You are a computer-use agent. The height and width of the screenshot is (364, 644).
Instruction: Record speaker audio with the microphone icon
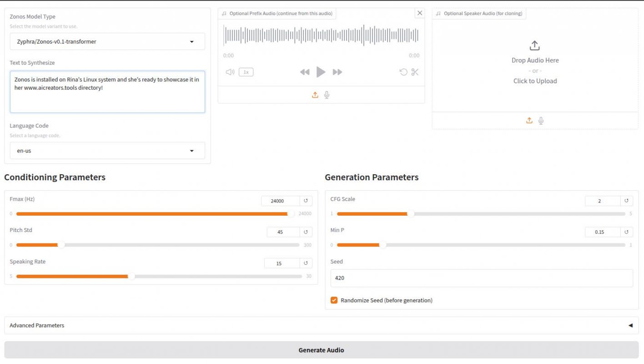[x=541, y=120]
